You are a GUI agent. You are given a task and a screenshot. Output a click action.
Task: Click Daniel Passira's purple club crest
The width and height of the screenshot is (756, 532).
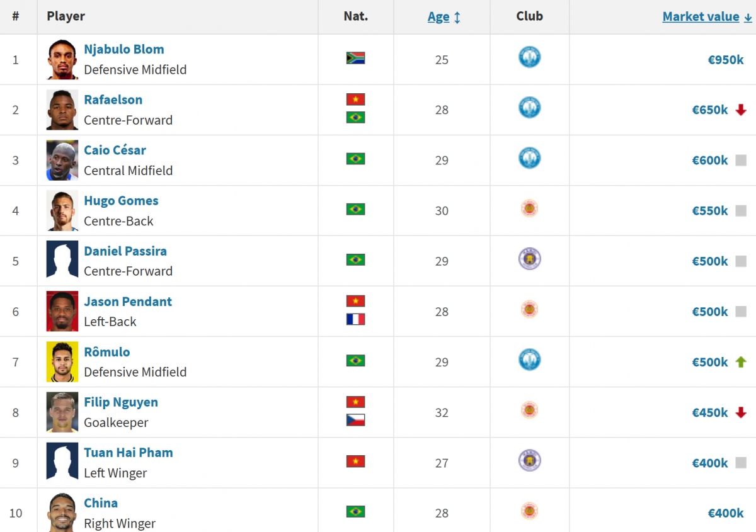529,259
